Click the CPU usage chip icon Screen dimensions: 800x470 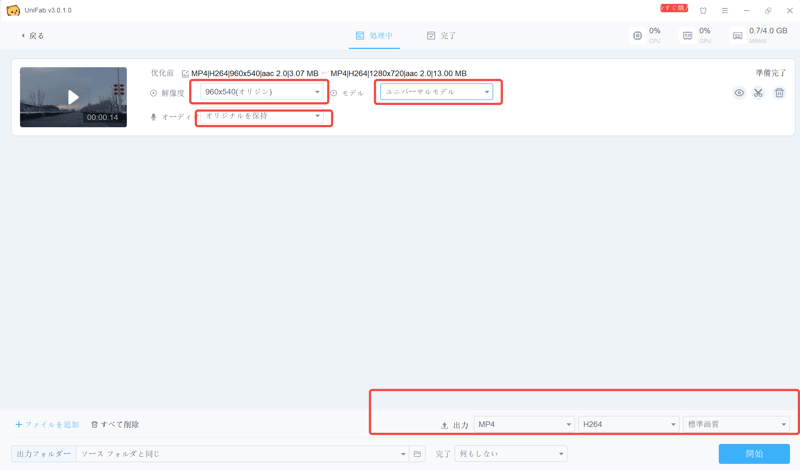637,36
